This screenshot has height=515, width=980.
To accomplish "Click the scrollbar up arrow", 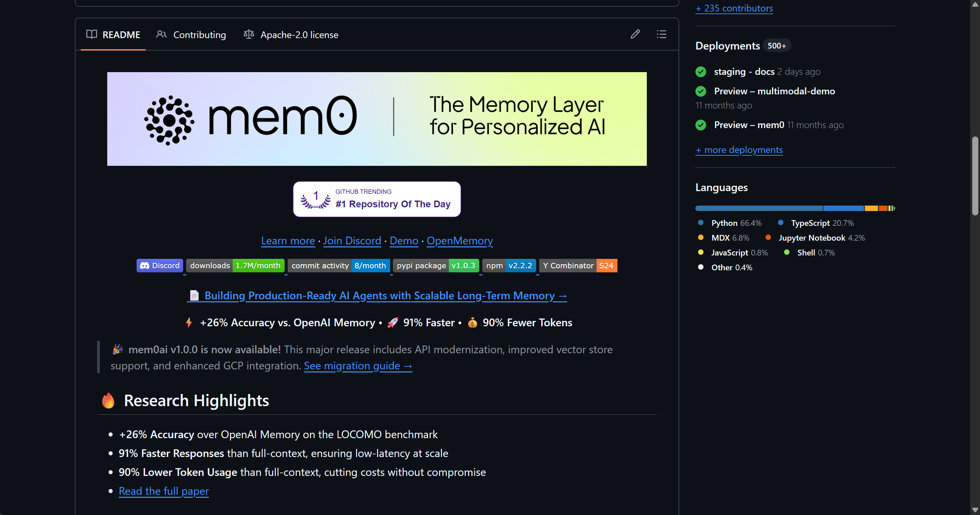I will point(975,5).
